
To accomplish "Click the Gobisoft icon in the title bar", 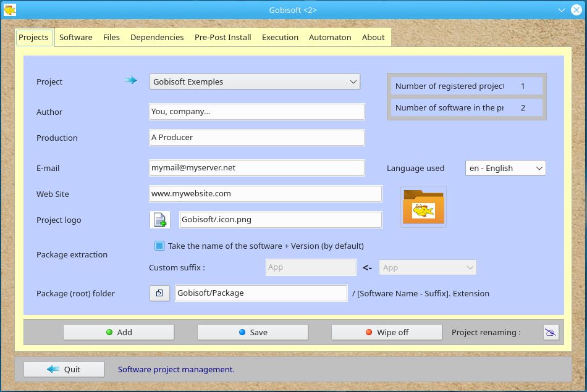I will pyautogui.click(x=11, y=10).
